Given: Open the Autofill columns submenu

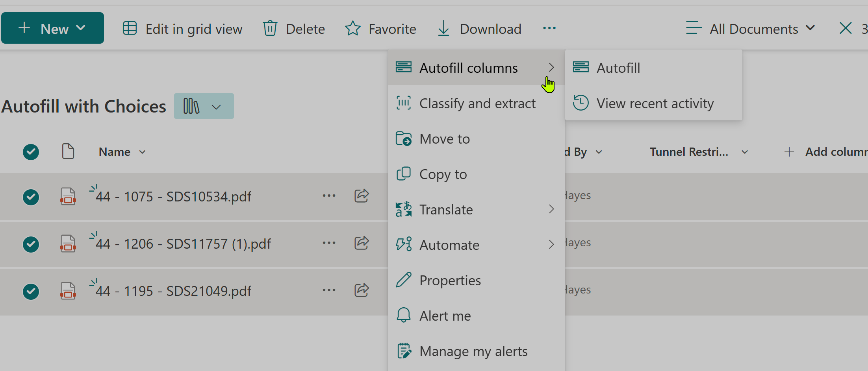Looking at the screenshot, I should pos(476,68).
